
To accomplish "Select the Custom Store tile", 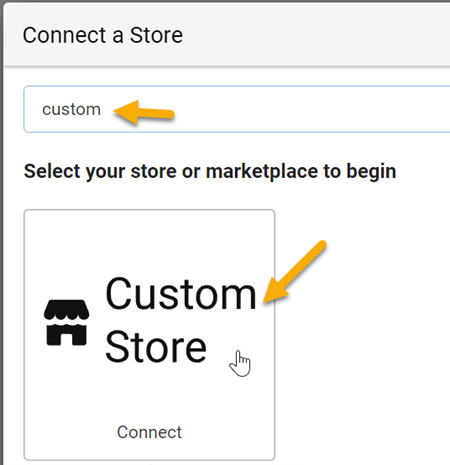I will click(149, 335).
